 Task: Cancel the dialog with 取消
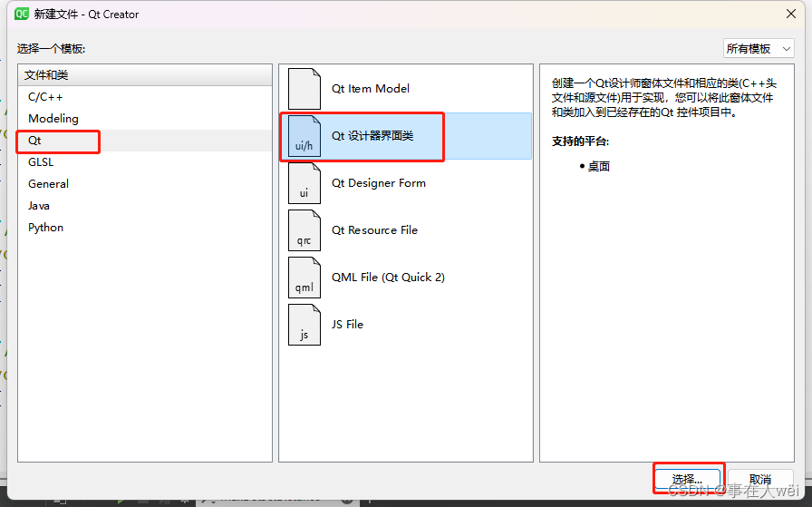tap(760, 479)
